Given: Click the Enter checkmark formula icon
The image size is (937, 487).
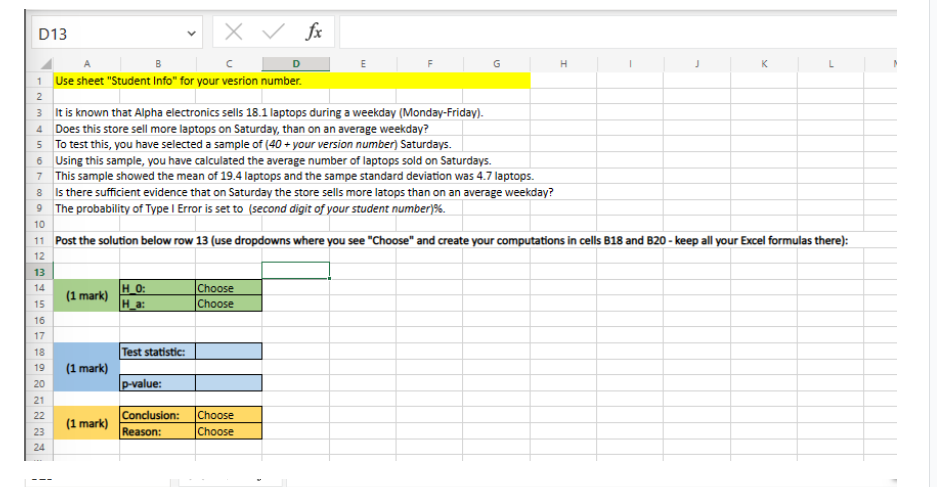Looking at the screenshot, I should (273, 32).
